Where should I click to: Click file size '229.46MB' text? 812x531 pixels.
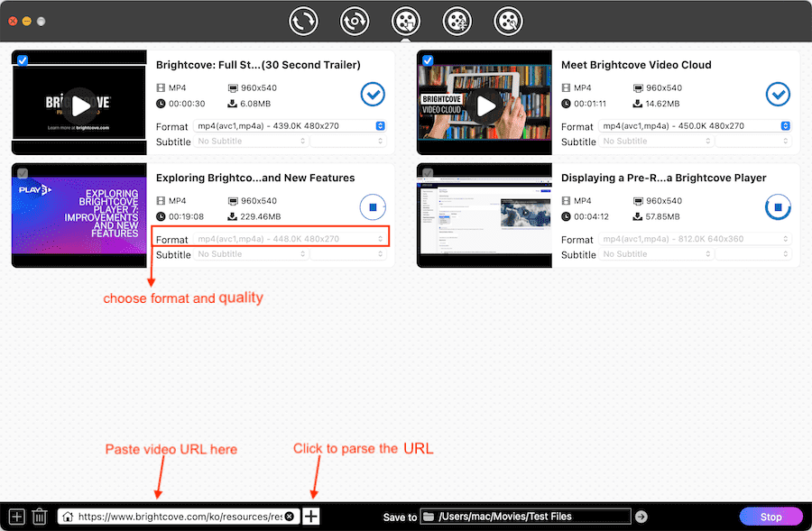coord(261,216)
